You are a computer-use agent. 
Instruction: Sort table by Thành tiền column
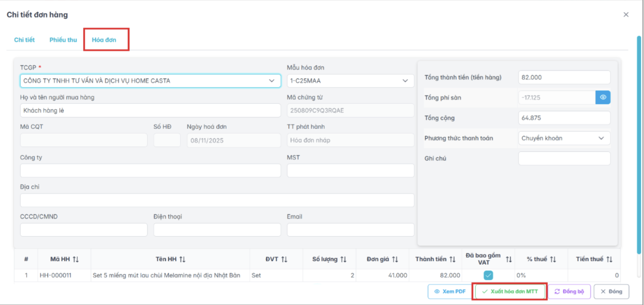pos(453,260)
